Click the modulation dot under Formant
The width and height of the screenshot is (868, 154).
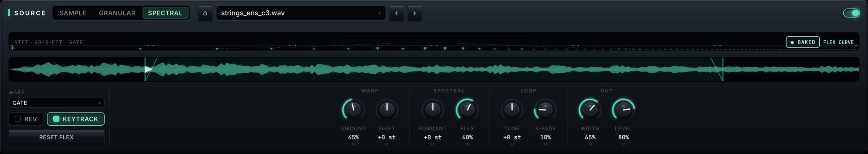tap(432, 144)
